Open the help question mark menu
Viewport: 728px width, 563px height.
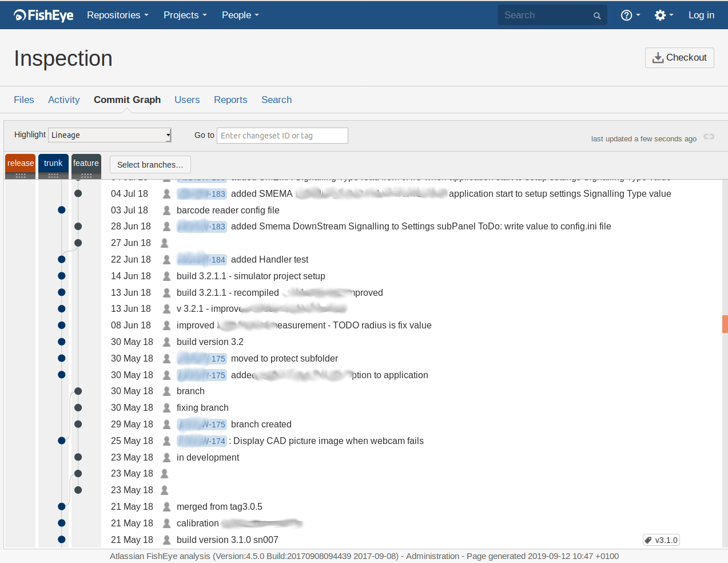pyautogui.click(x=630, y=15)
